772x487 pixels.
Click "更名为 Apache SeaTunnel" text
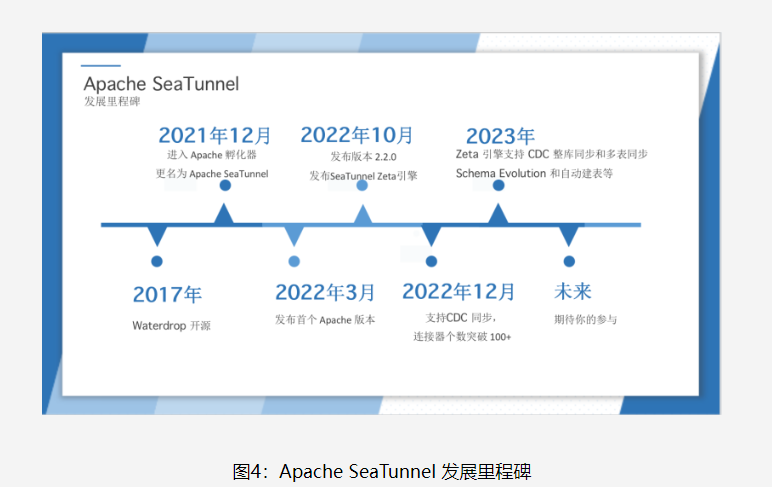coord(212,174)
